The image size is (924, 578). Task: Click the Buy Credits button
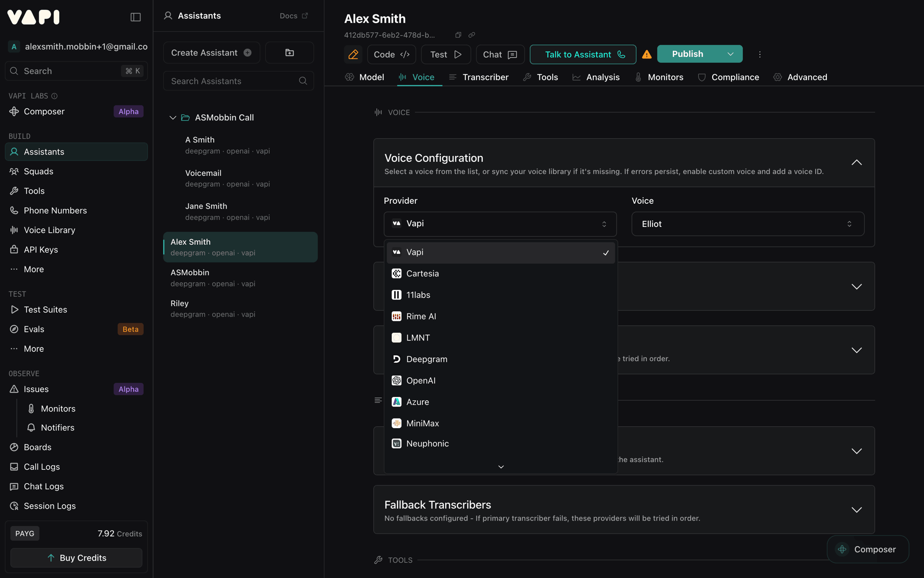coord(77,558)
